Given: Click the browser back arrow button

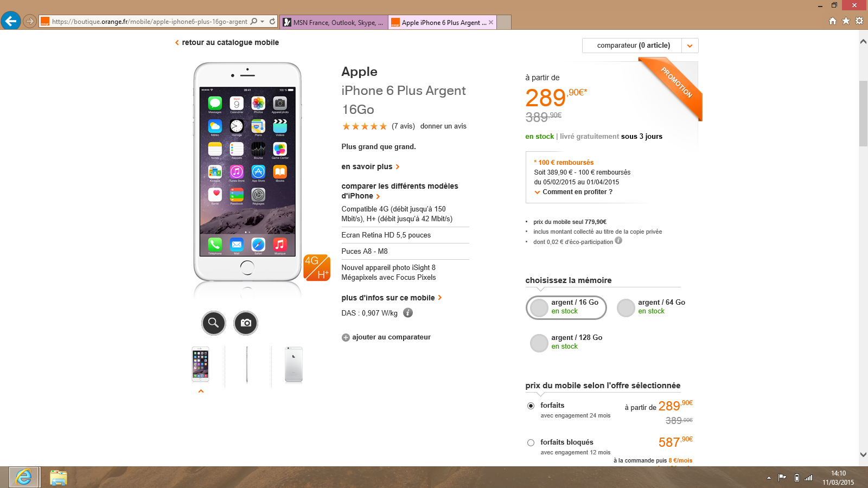Looking at the screenshot, I should click(11, 21).
